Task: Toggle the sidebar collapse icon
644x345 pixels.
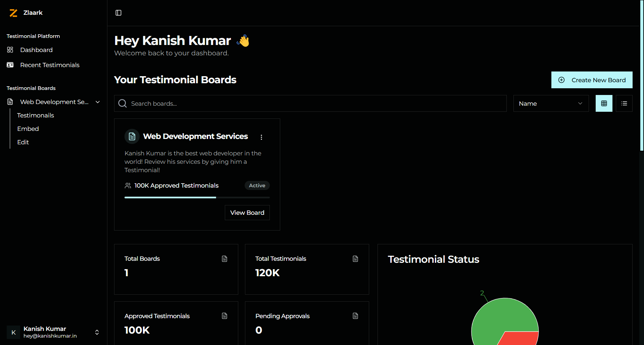Action: 118,13
